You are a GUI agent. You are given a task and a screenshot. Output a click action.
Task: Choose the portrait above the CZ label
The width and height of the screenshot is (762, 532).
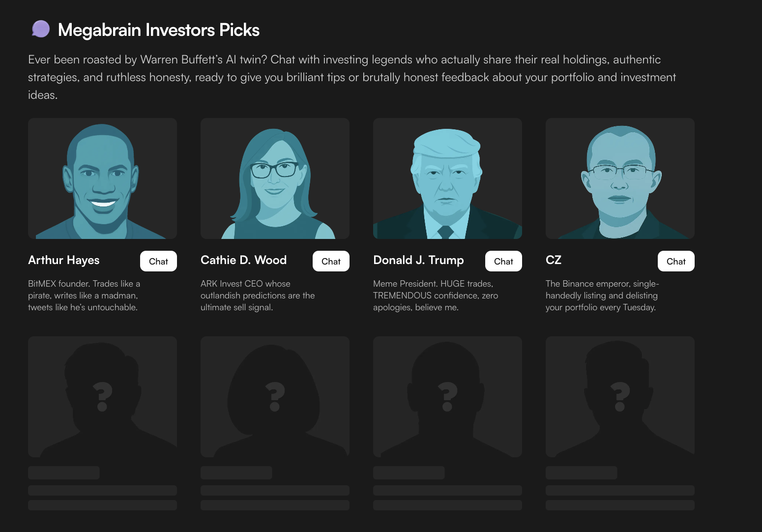(x=620, y=178)
